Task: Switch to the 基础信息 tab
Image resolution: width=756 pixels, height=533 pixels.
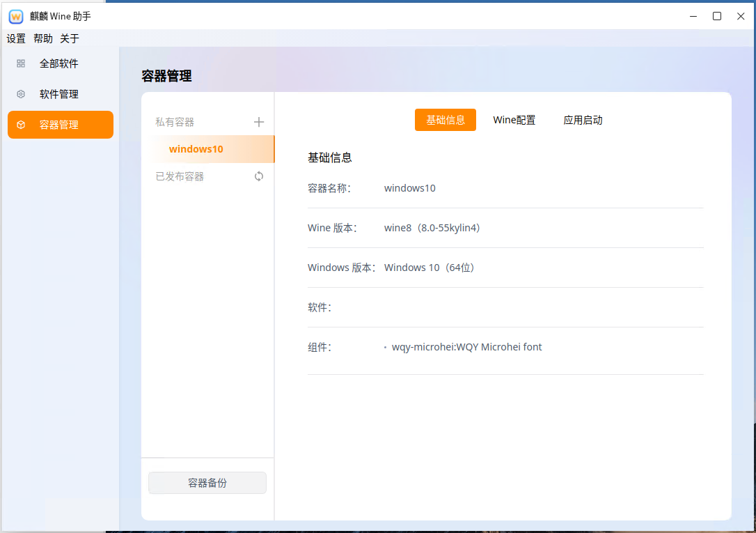Action: (x=446, y=120)
